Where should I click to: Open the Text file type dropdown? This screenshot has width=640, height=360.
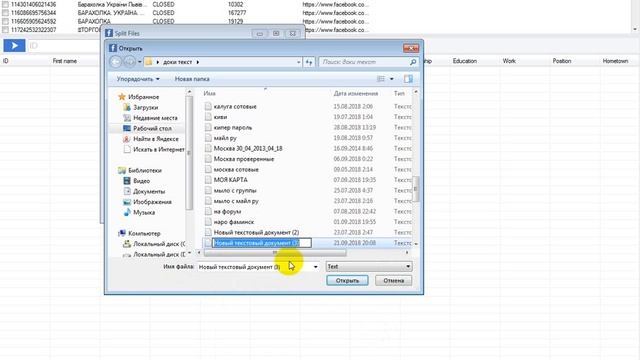tap(369, 267)
